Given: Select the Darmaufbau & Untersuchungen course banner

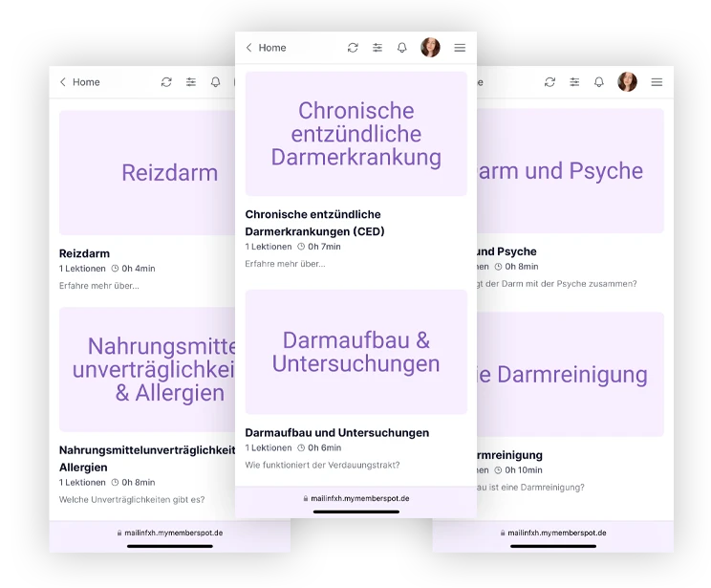Looking at the screenshot, I should (355, 352).
